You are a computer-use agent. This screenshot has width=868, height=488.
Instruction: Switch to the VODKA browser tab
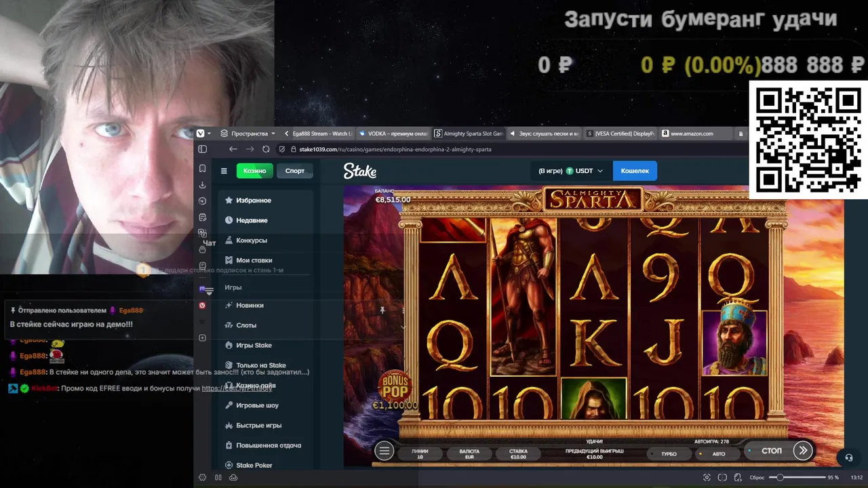click(x=393, y=134)
